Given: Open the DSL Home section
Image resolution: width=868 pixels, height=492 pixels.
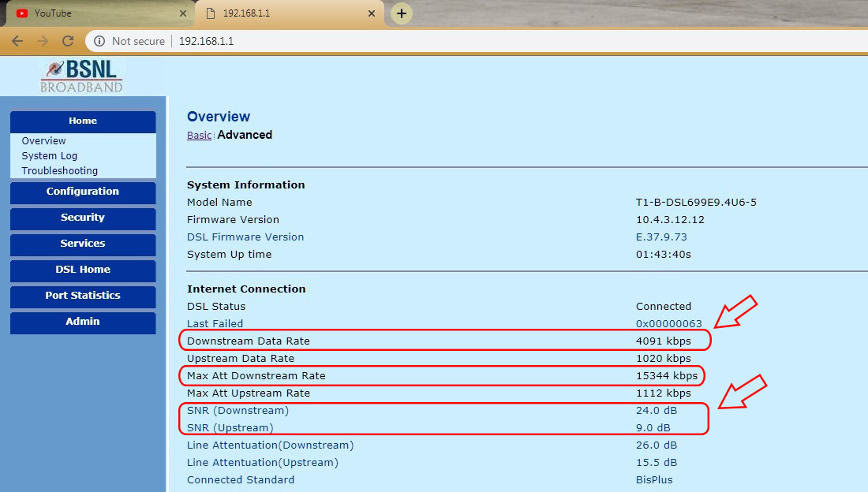Looking at the screenshot, I should 83,270.
